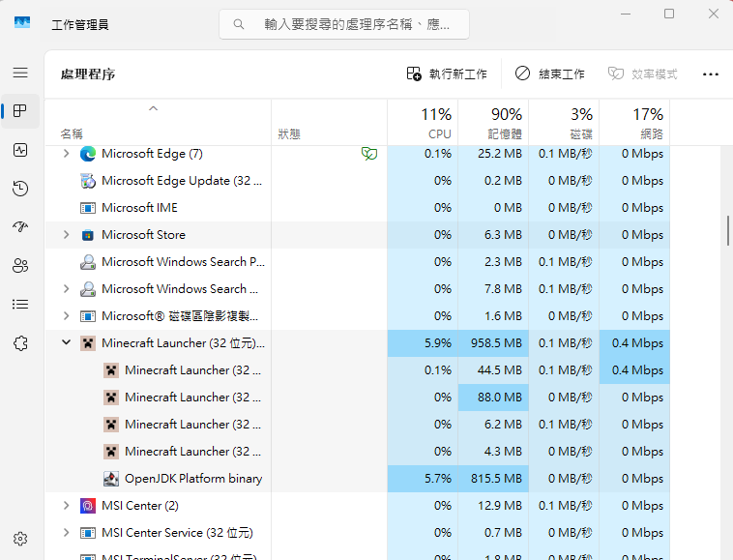
Task: Click the 25.2 MB memory cell
Action: [493, 154]
